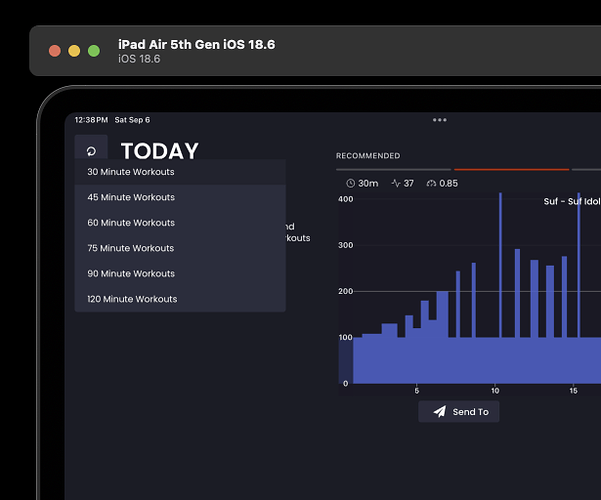Click the 200 y-axis label
The image size is (601, 500).
tap(345, 291)
